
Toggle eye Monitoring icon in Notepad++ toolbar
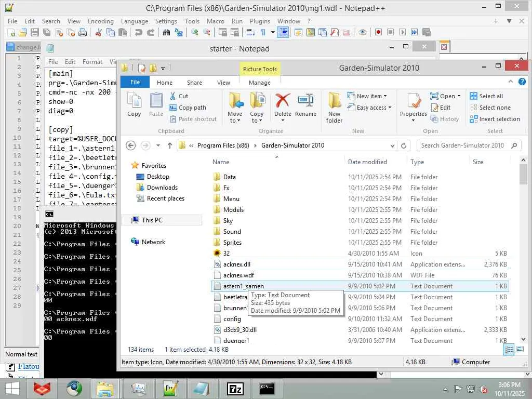click(x=362, y=32)
